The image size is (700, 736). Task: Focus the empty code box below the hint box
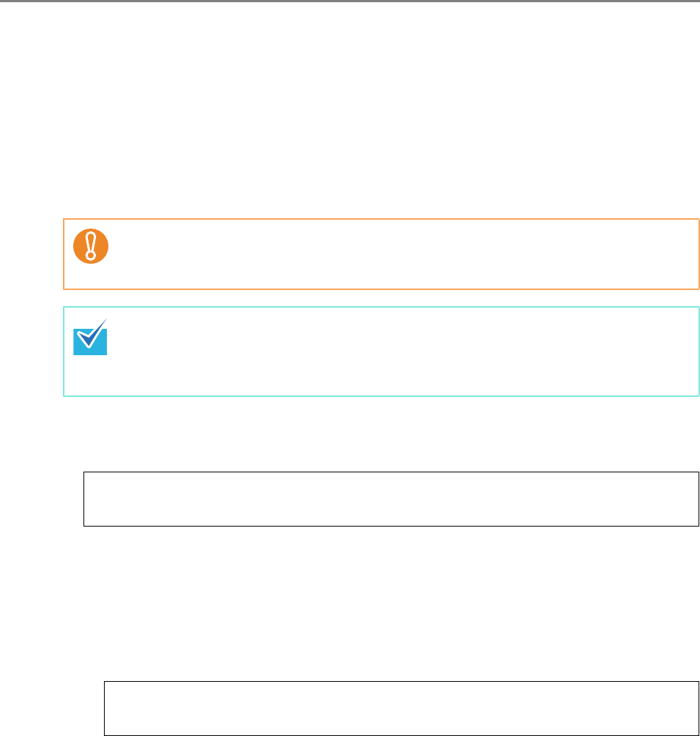[391, 499]
